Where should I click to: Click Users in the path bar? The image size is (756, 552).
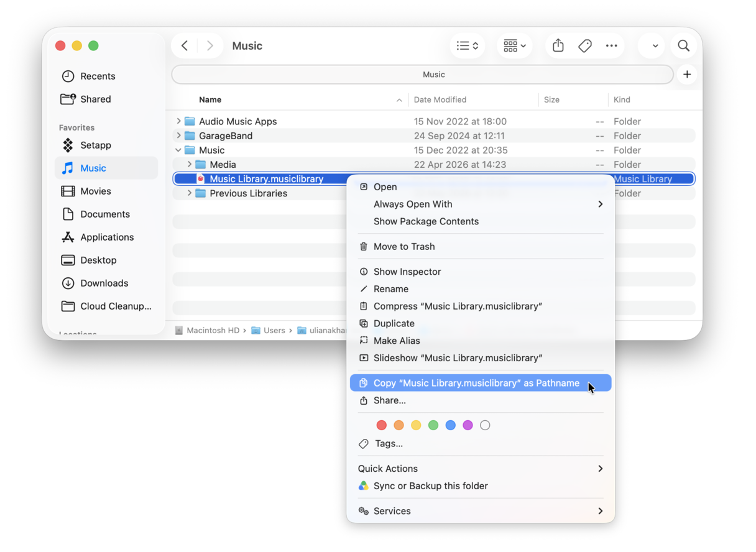coord(269,331)
